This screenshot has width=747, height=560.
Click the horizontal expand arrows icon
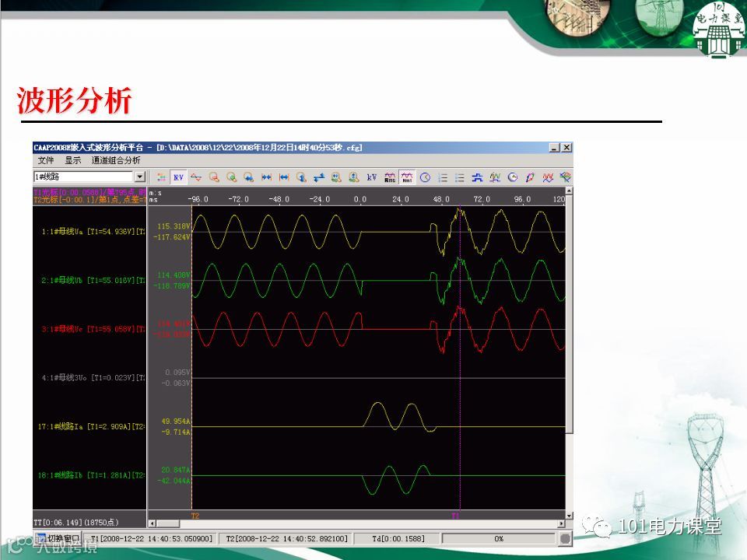click(x=284, y=177)
